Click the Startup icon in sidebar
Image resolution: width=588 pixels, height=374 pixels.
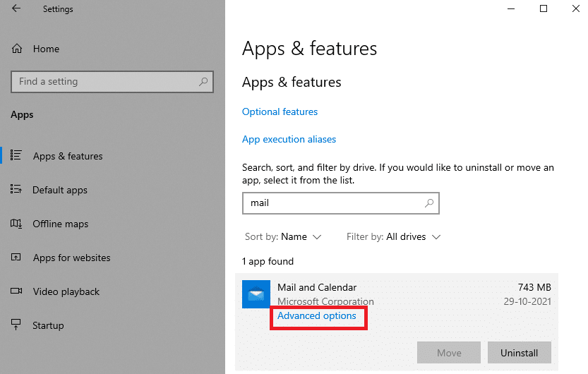pyautogui.click(x=16, y=325)
